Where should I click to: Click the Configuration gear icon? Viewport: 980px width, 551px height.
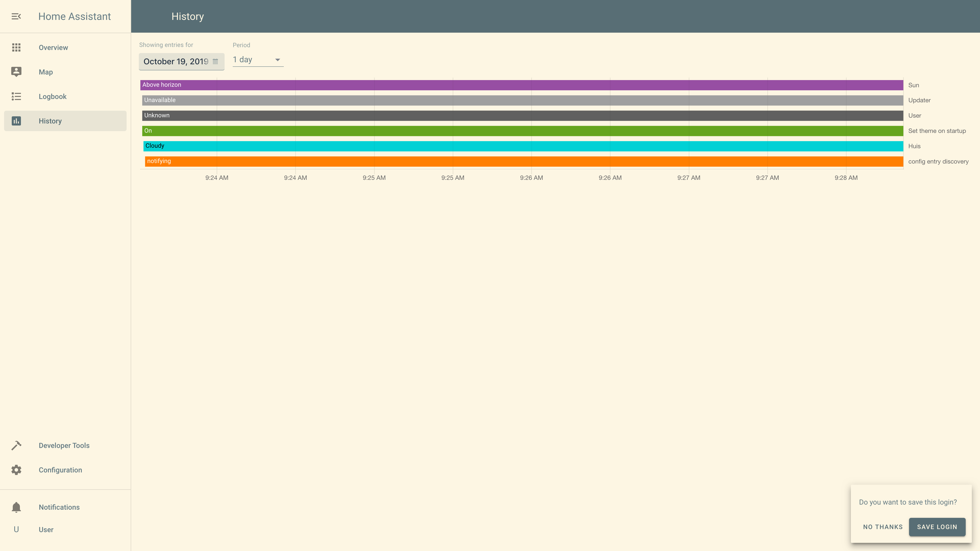point(16,470)
